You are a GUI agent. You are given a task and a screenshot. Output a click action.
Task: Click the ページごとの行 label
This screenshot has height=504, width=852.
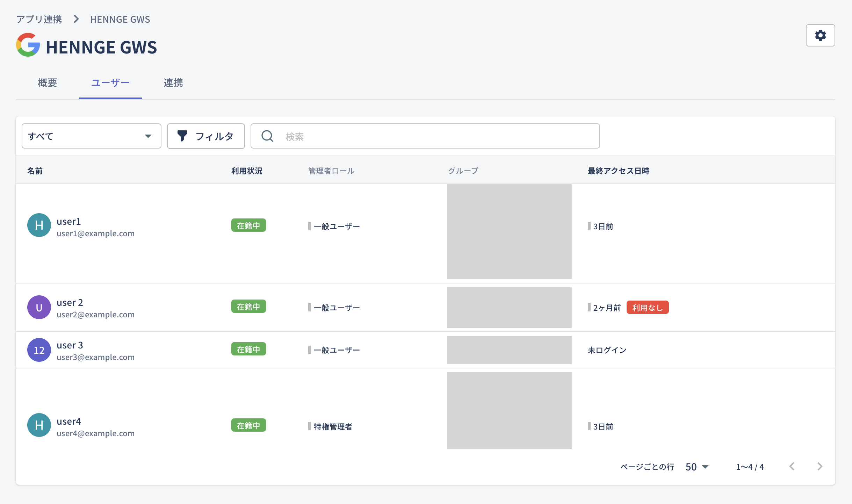[647, 467]
